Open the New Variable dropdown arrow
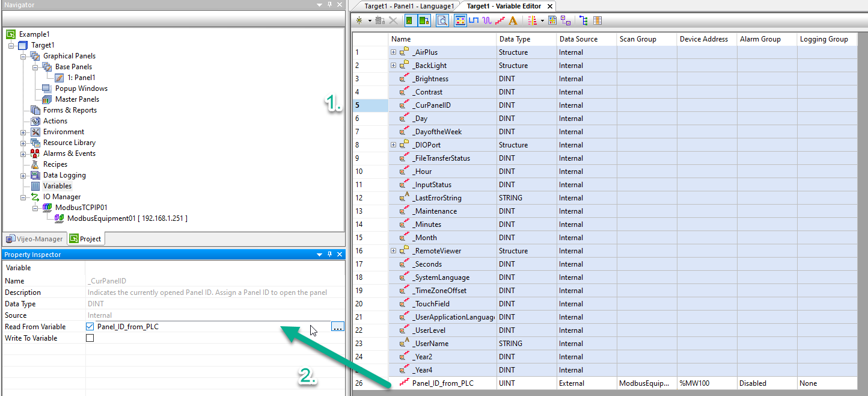The width and height of the screenshot is (868, 396). point(370,21)
